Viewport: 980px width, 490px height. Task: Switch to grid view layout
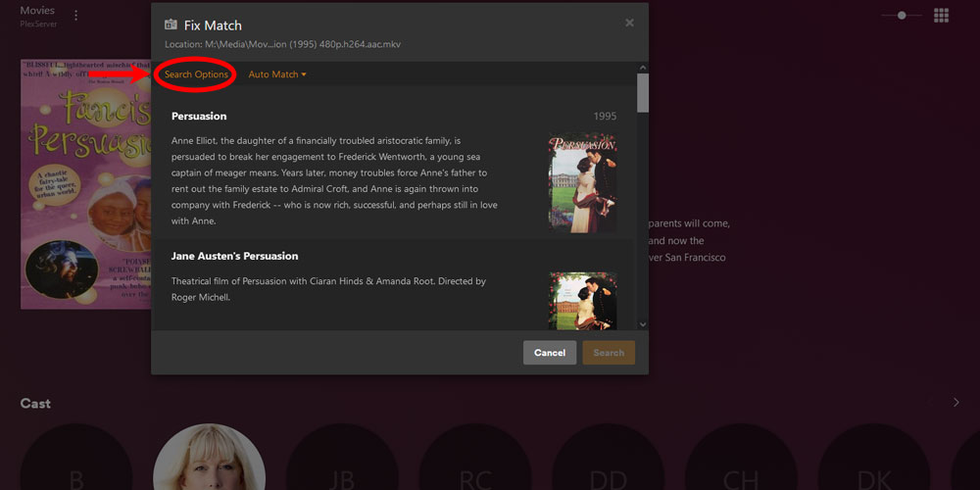click(x=941, y=15)
